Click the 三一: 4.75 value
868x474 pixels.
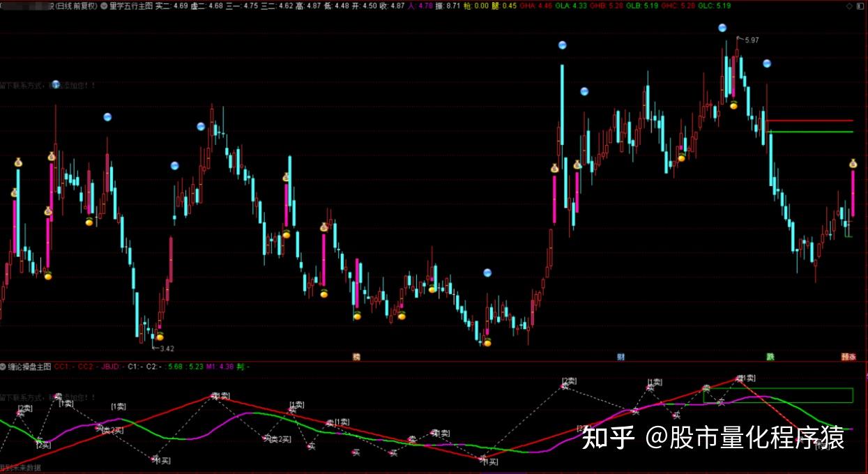(241, 6)
